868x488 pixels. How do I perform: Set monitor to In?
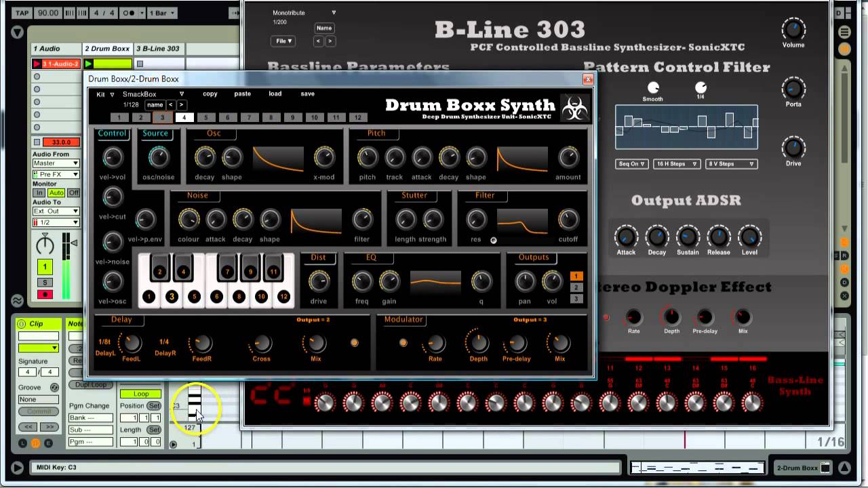39,193
